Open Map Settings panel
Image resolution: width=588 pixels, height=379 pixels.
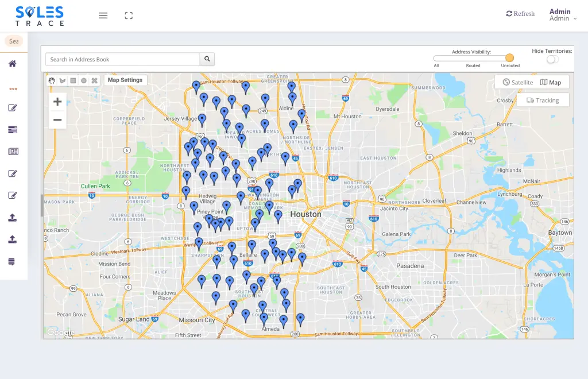point(125,80)
